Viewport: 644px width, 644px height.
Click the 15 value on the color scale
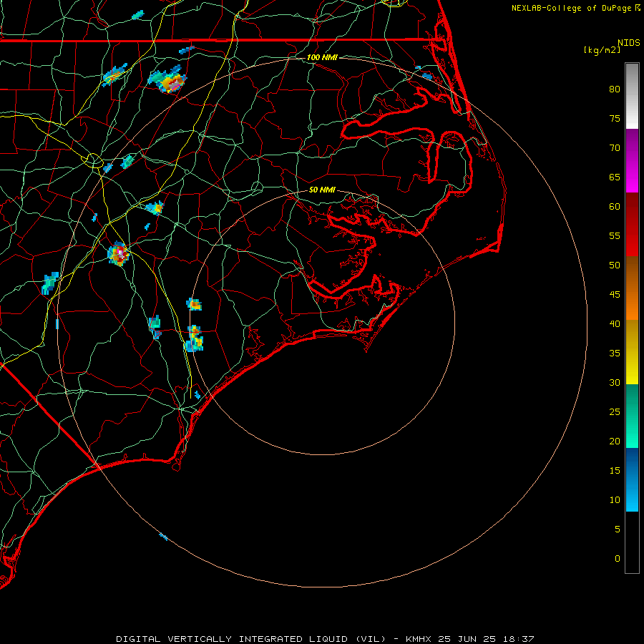[615, 471]
